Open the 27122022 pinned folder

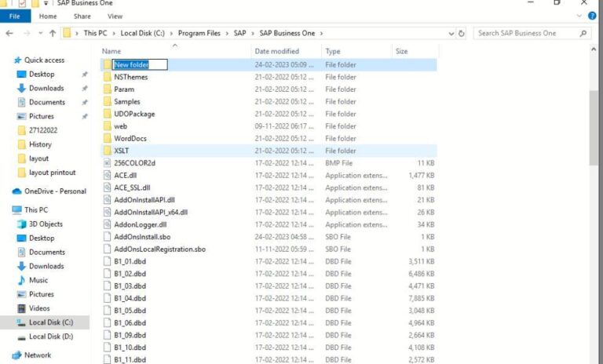(x=43, y=130)
